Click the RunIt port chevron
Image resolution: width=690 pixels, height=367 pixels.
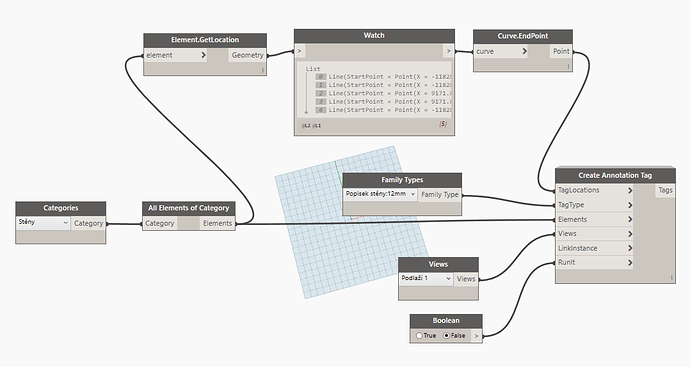click(630, 263)
